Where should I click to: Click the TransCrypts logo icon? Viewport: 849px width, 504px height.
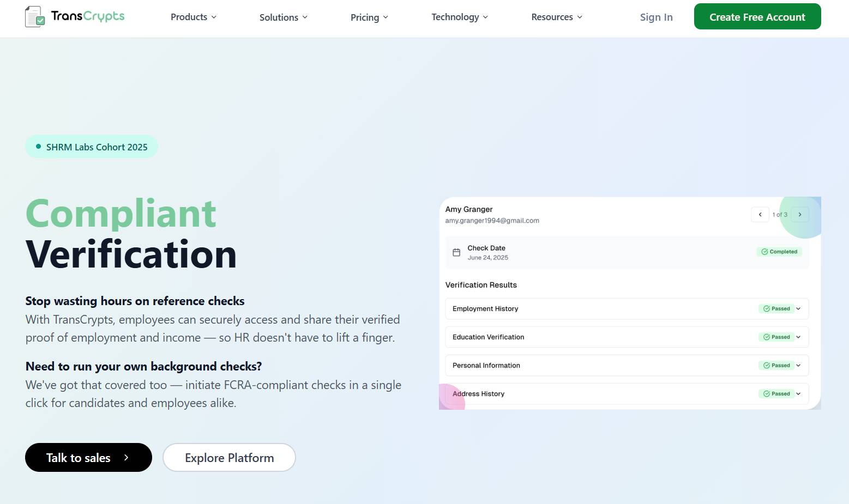[x=35, y=17]
